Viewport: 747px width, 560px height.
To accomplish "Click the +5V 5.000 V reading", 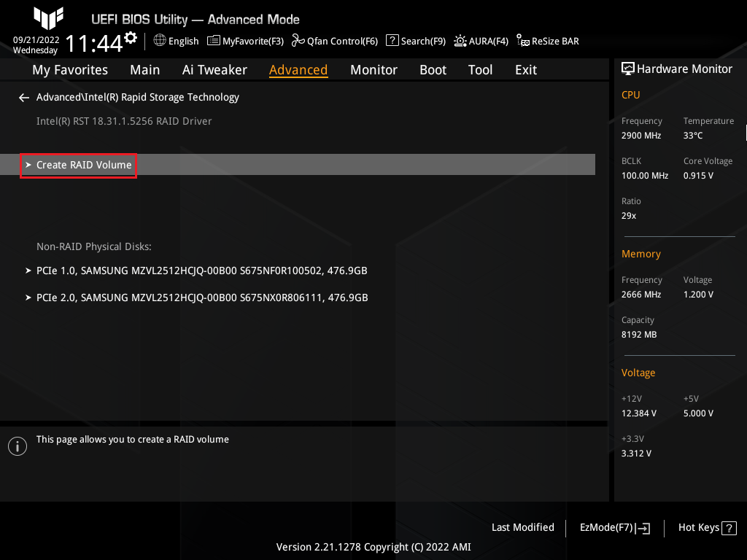I will click(698, 413).
